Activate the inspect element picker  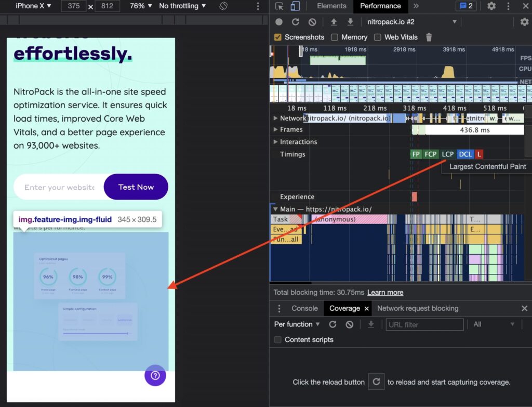click(x=280, y=6)
